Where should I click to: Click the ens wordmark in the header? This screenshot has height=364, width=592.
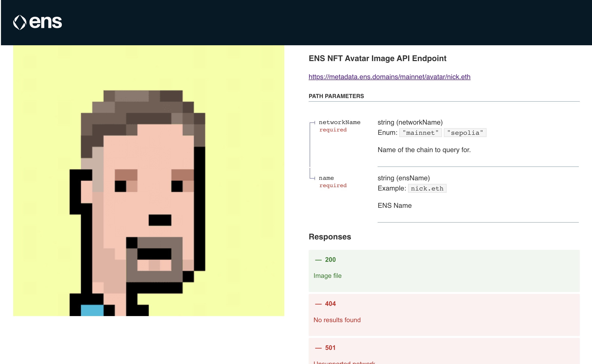(x=46, y=22)
